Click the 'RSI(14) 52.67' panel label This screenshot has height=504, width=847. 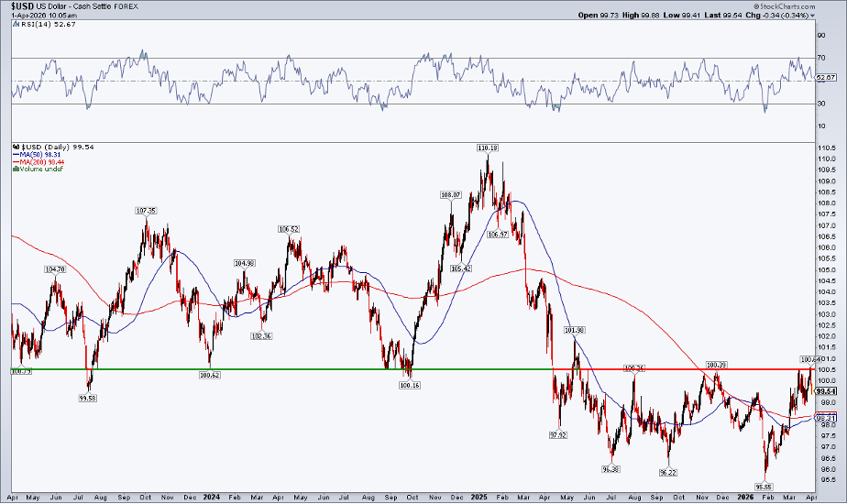[x=48, y=25]
